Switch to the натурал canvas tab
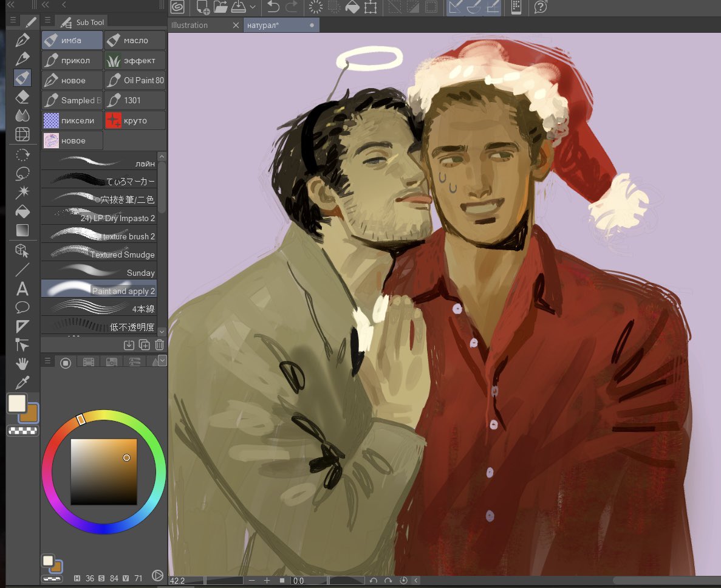The image size is (721, 588). pos(266,25)
